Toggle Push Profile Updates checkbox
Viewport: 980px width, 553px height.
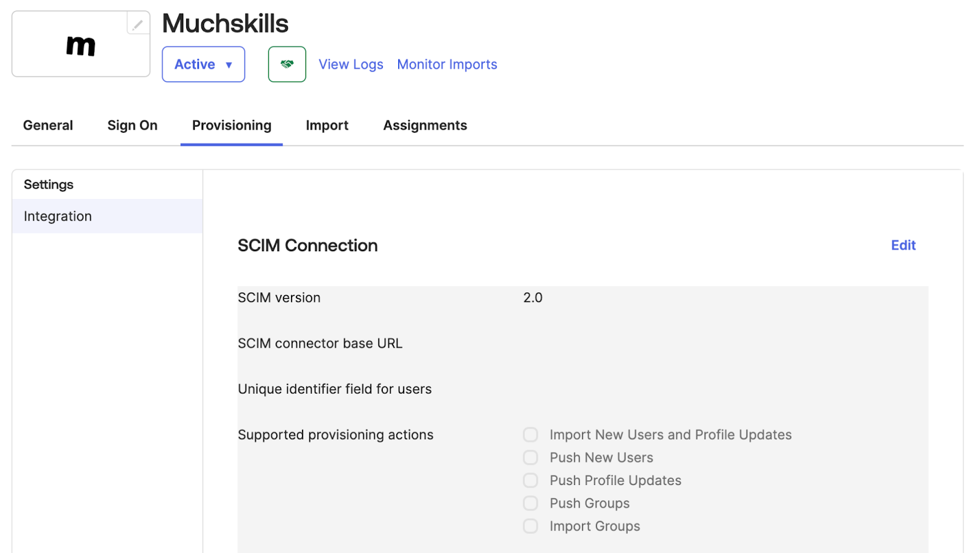(x=530, y=481)
